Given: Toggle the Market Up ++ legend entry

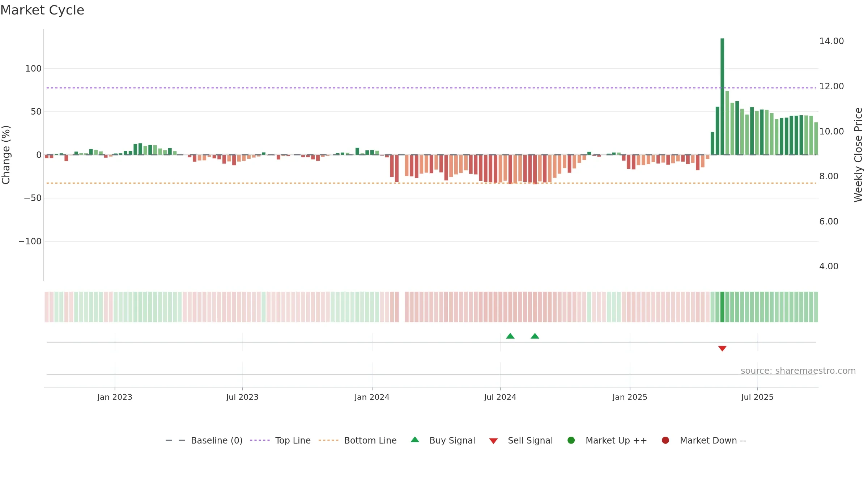Looking at the screenshot, I should click(x=607, y=440).
